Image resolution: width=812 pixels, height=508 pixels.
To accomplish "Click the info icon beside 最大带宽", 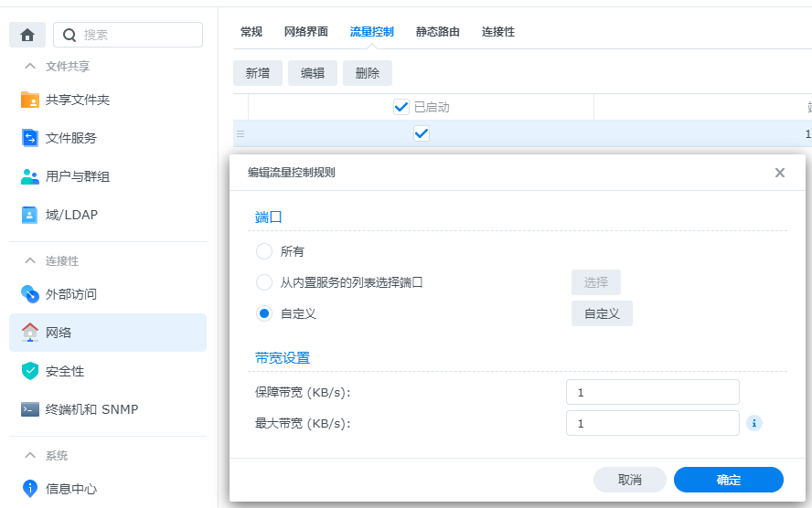I will point(754,423).
